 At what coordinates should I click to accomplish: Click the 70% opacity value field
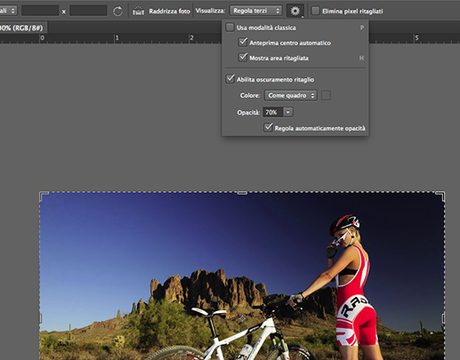[x=273, y=112]
